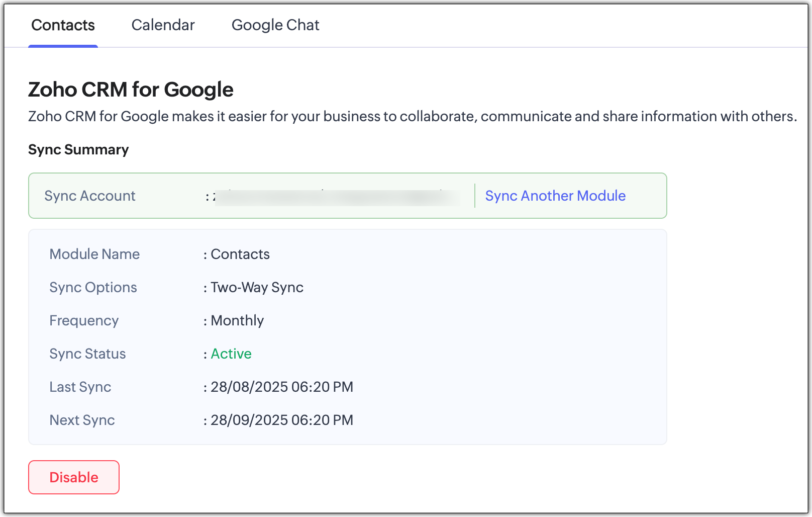Click the Contacts module name value
Viewport: 812px width, 517px height.
coord(240,254)
